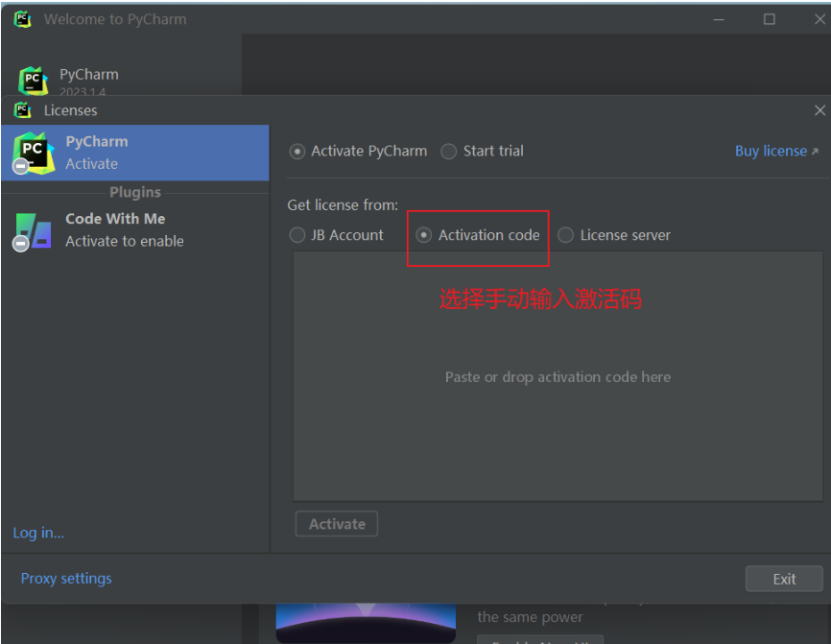Open Proxy settings
The image size is (831, 644).
point(66,579)
